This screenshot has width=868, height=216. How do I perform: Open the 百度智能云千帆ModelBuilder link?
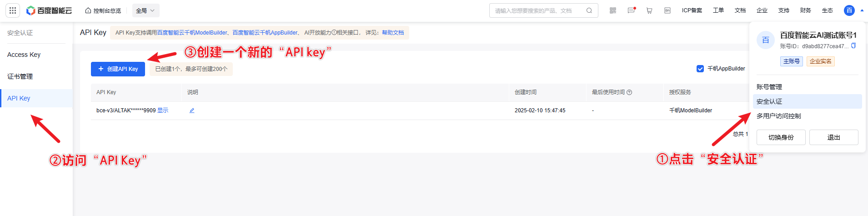tap(192, 33)
